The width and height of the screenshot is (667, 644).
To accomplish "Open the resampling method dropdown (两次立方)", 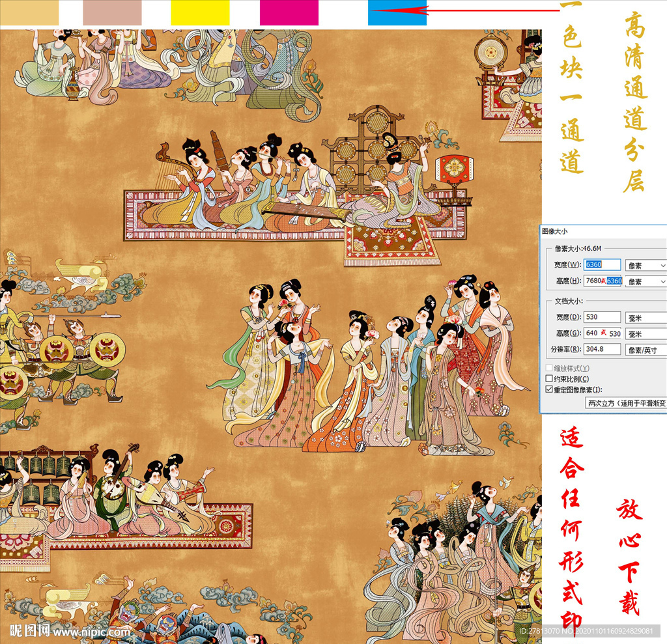I will [626, 403].
